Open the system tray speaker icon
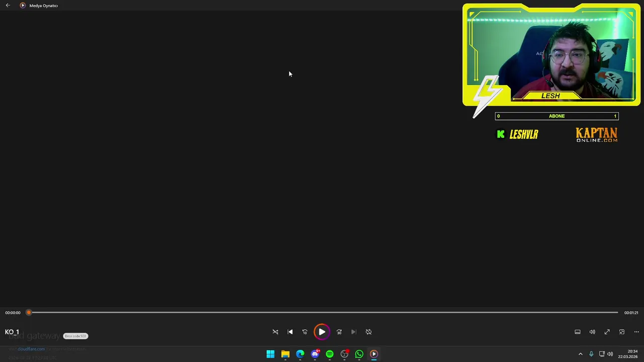644x362 pixels. pos(610,354)
